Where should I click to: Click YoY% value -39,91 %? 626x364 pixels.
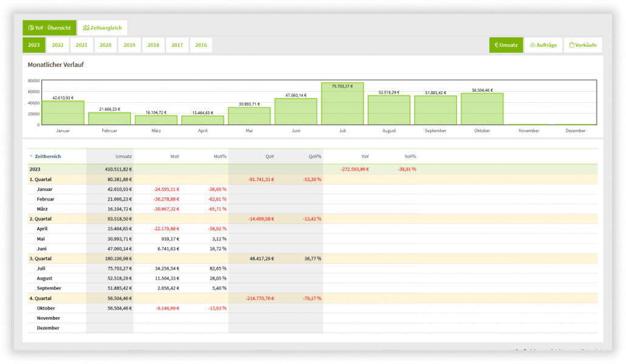pyautogui.click(x=407, y=169)
